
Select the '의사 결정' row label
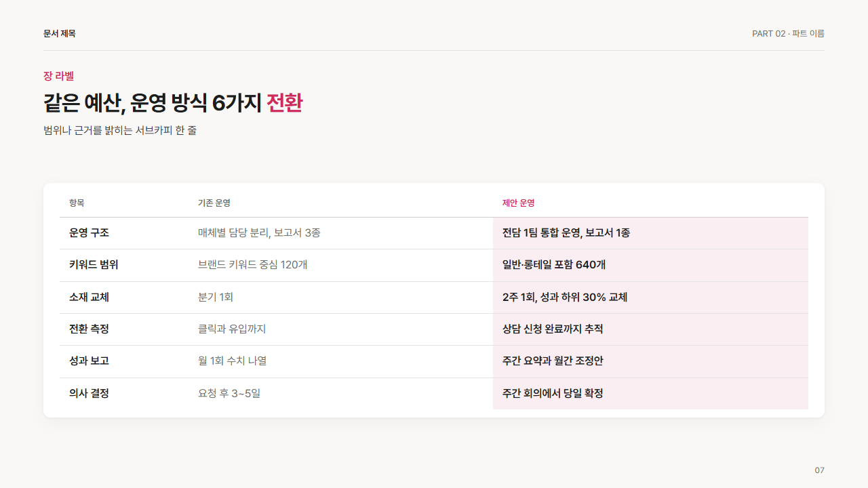[90, 393]
